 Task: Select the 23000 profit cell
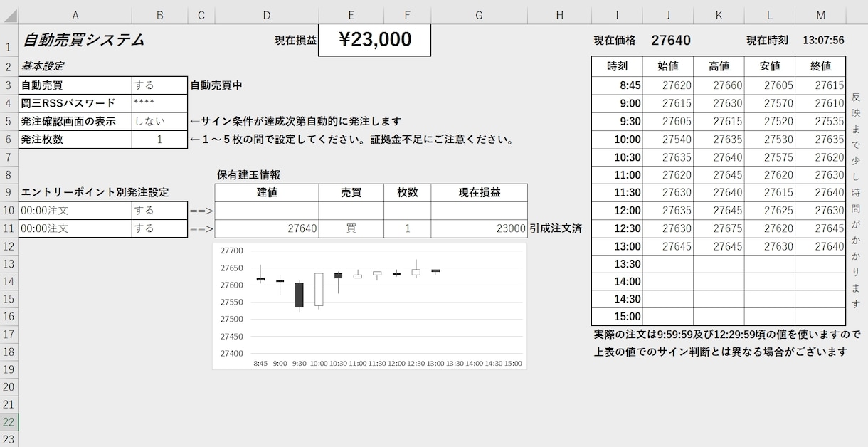479,228
